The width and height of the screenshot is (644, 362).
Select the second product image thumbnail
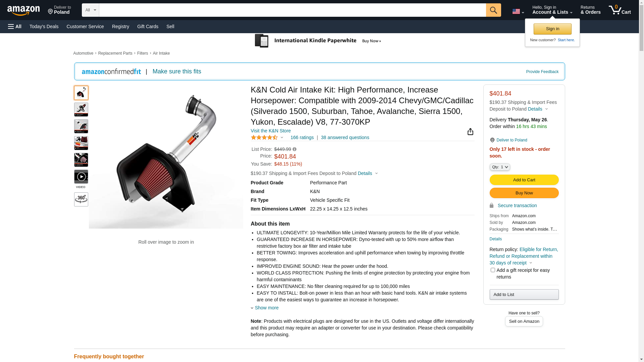point(81,110)
